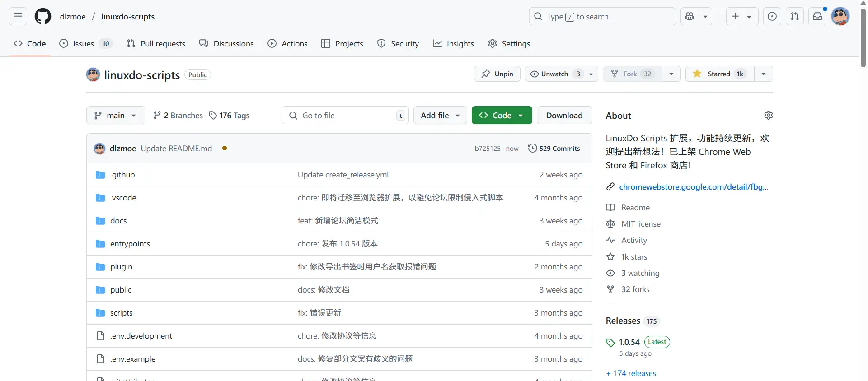The width and height of the screenshot is (868, 381).
Task: Open the 1.0.54 Latest release
Action: [638, 342]
